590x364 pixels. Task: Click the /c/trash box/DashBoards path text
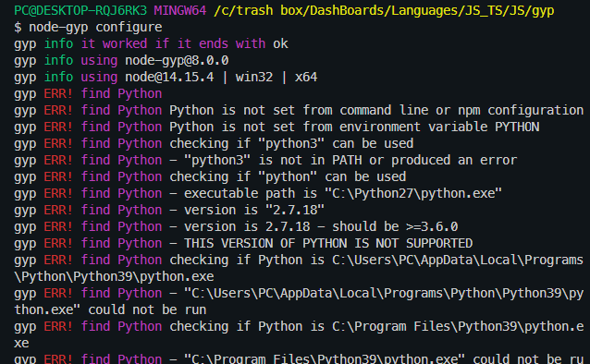384,10
